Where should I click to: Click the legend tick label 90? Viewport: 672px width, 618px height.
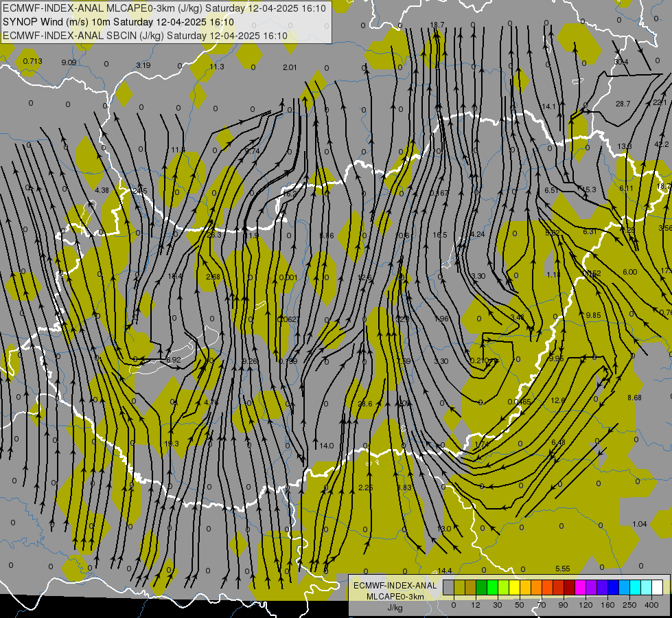(564, 605)
